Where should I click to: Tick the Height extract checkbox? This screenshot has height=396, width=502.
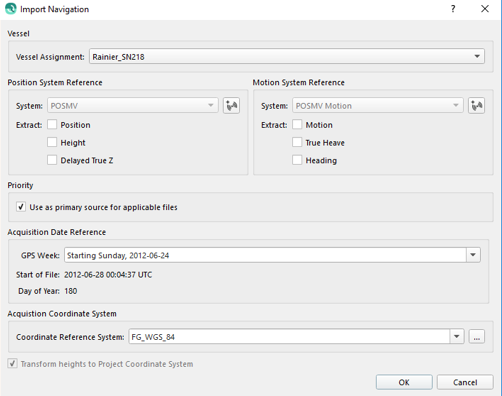(52, 142)
